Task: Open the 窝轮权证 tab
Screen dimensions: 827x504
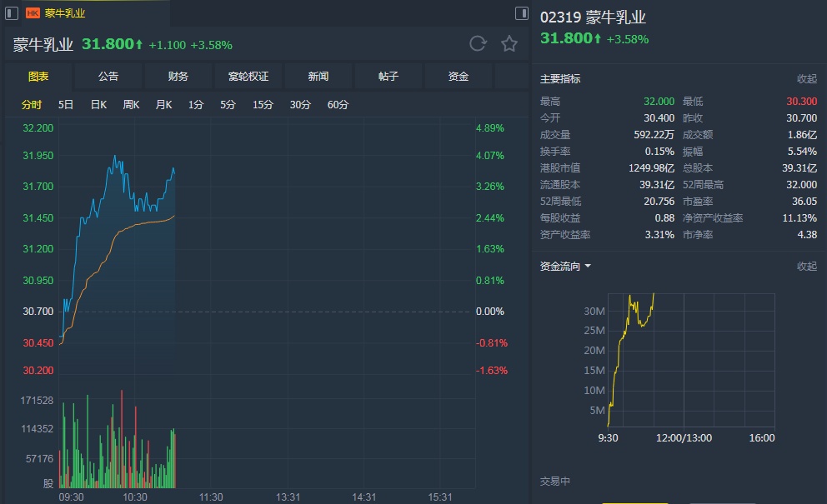Action: click(248, 77)
